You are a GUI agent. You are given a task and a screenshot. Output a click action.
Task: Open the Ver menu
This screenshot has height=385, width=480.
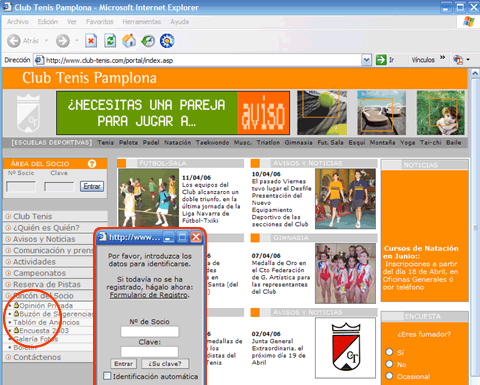72,22
